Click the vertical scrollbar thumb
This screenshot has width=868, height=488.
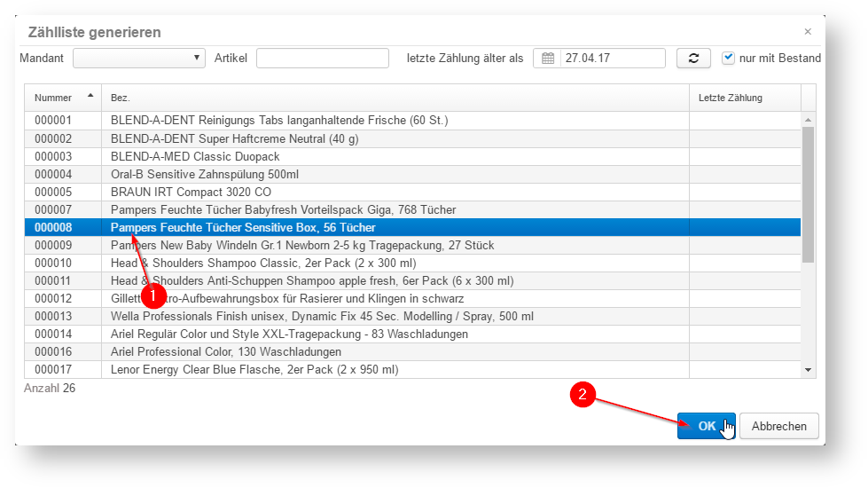pyautogui.click(x=809, y=194)
